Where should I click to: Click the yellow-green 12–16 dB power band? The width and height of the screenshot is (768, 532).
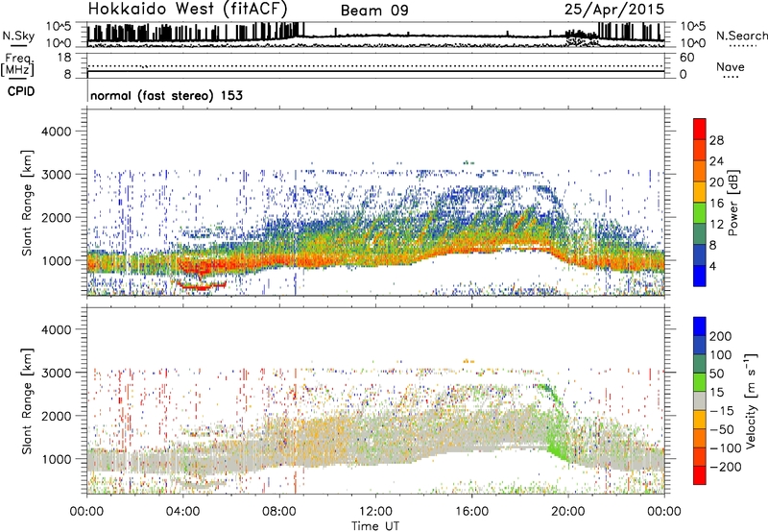(700, 213)
